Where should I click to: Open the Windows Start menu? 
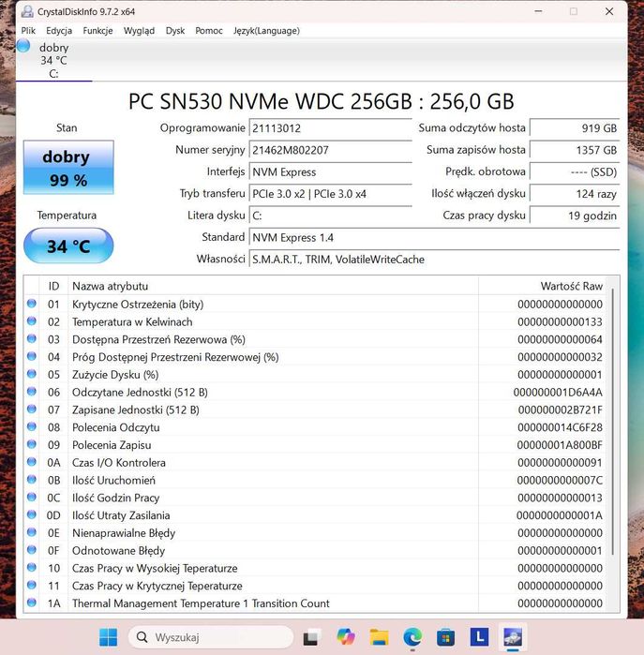108,637
